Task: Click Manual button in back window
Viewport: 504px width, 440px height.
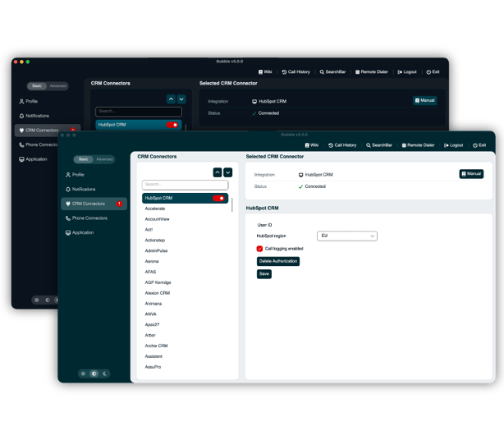Action: pos(425,101)
